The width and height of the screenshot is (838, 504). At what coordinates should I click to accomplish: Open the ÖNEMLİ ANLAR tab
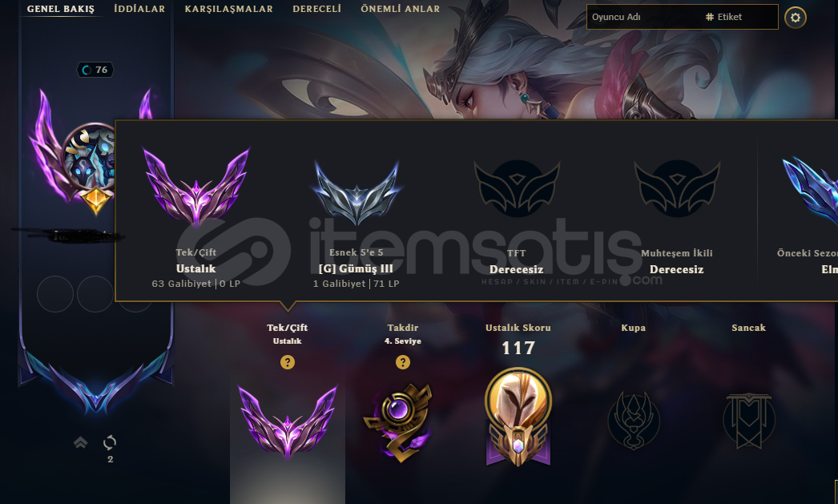coord(401,9)
